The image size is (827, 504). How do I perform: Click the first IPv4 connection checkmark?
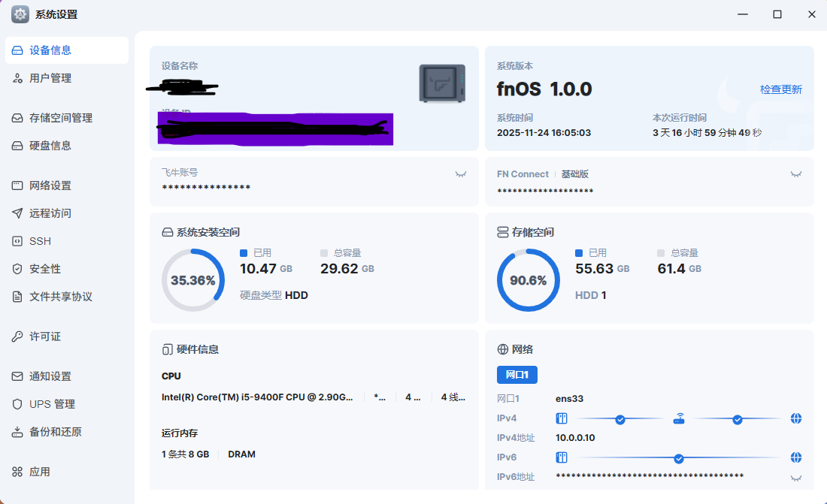tap(620, 420)
